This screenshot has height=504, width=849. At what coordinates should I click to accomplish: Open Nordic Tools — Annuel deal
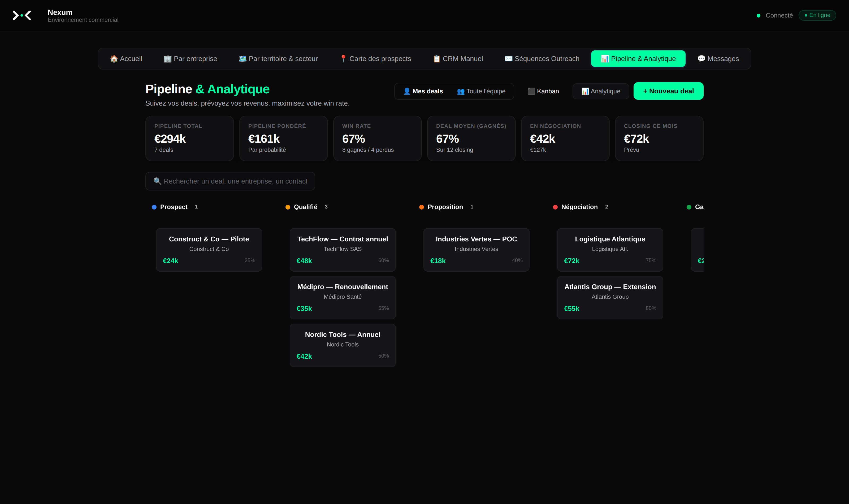tap(343, 345)
